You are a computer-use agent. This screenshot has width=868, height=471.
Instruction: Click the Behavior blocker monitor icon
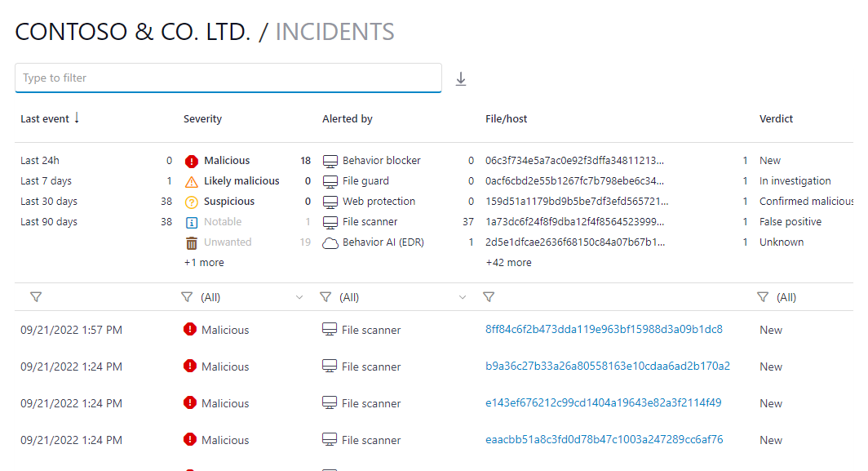click(x=331, y=160)
